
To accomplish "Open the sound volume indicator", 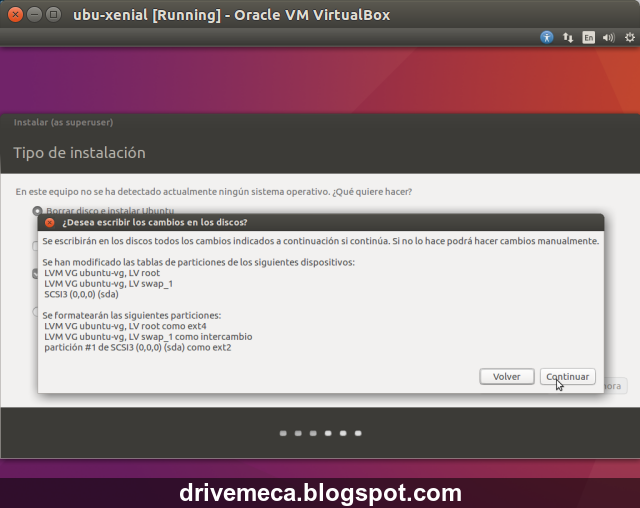I will [x=609, y=38].
